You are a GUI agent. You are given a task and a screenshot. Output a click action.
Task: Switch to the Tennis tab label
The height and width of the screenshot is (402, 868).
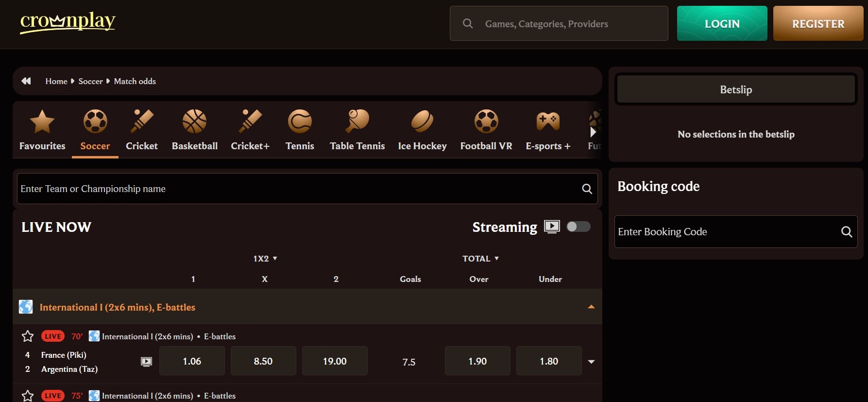300,146
